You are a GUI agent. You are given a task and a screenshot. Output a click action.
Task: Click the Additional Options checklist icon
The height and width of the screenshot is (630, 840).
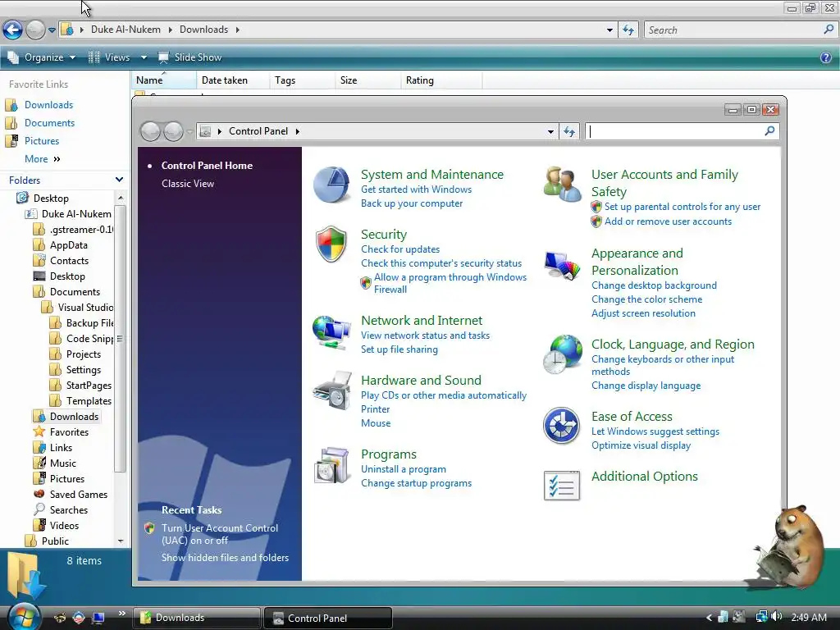(x=561, y=486)
